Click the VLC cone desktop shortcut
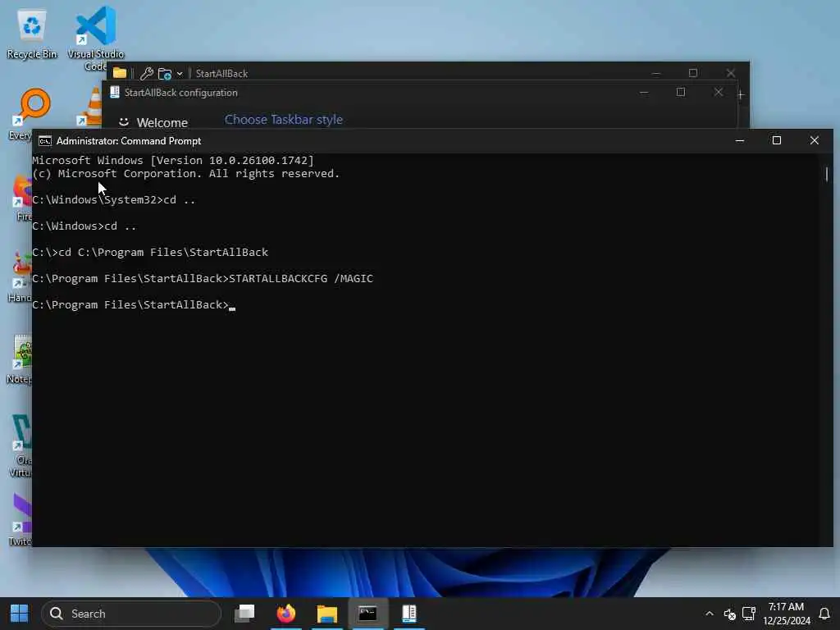Screen dimensions: 840x630 tap(92, 106)
